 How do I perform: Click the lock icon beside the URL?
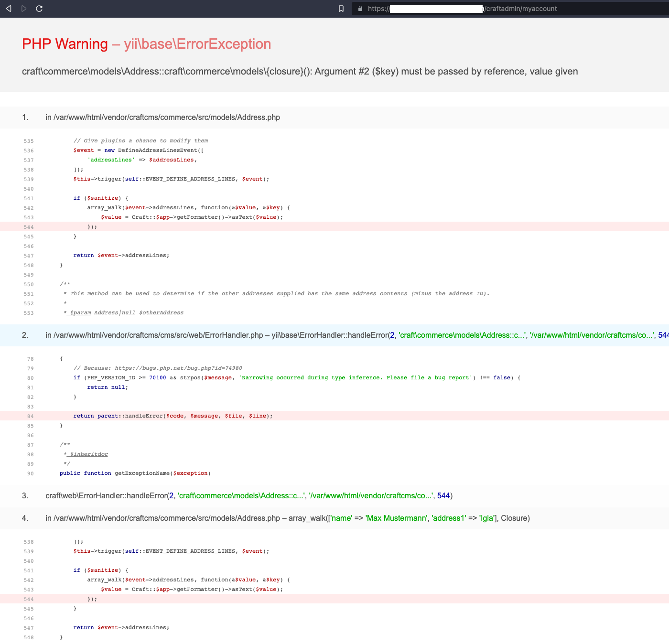(x=360, y=9)
